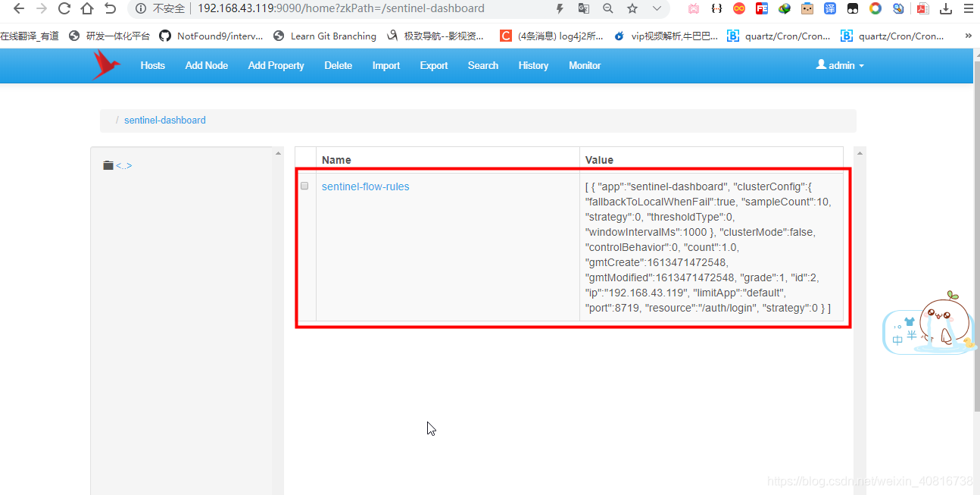Click the address bar URL field
Image resolution: width=980 pixels, height=495 pixels.
pyautogui.click(x=341, y=8)
